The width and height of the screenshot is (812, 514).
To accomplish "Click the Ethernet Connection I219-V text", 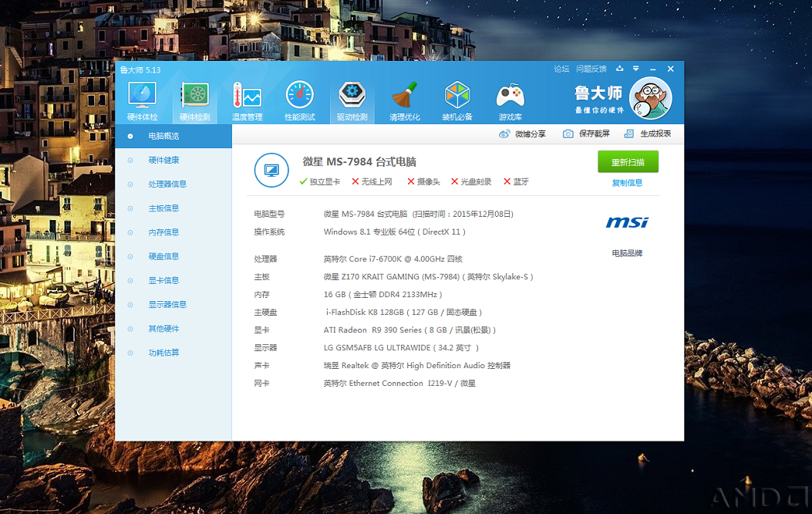I will coord(399,383).
